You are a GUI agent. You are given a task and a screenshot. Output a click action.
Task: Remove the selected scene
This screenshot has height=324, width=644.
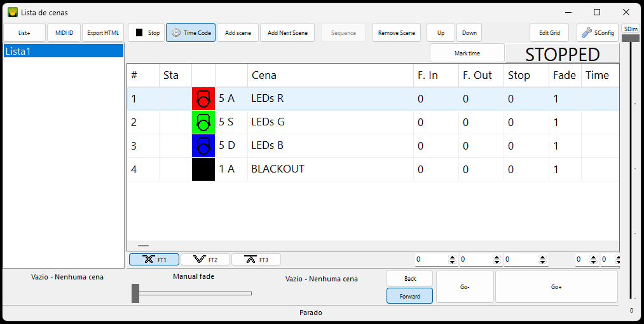click(396, 33)
